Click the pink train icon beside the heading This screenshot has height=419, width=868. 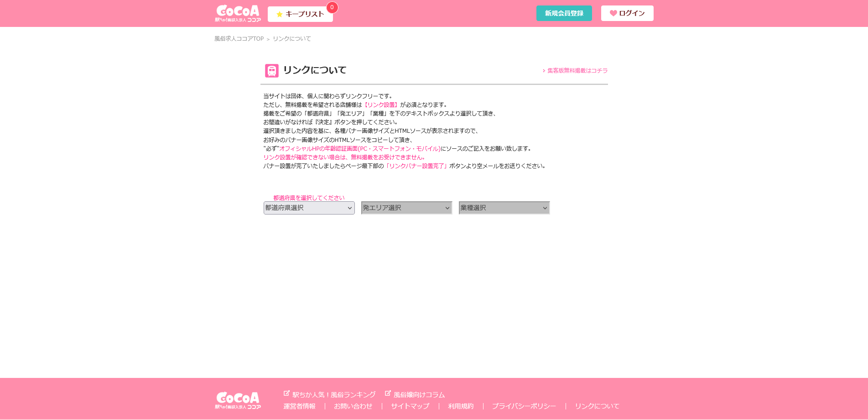click(x=272, y=71)
